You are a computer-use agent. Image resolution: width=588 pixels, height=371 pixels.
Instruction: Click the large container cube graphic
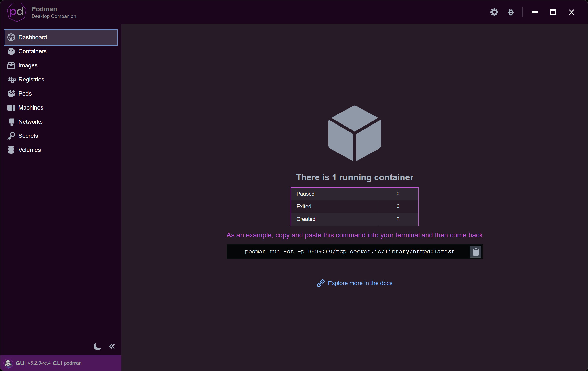[x=354, y=133]
